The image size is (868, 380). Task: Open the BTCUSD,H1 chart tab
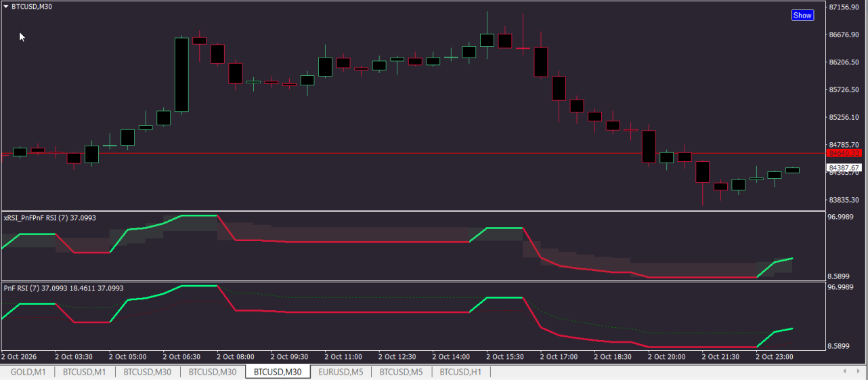pyautogui.click(x=460, y=372)
